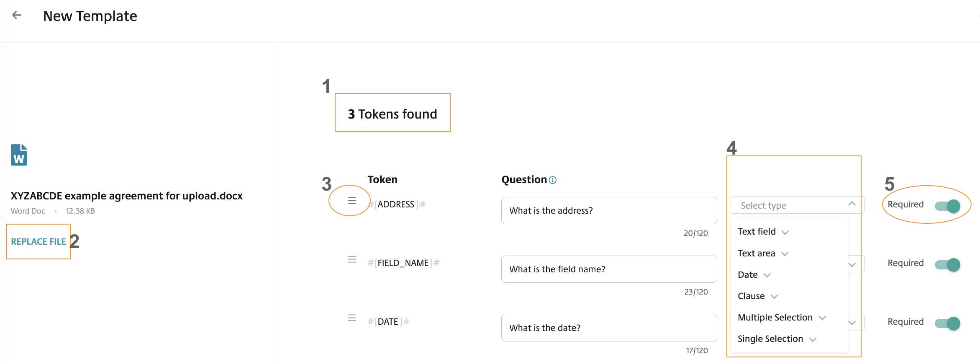
Task: Edit the 'What is the date?' question field
Action: (x=609, y=328)
